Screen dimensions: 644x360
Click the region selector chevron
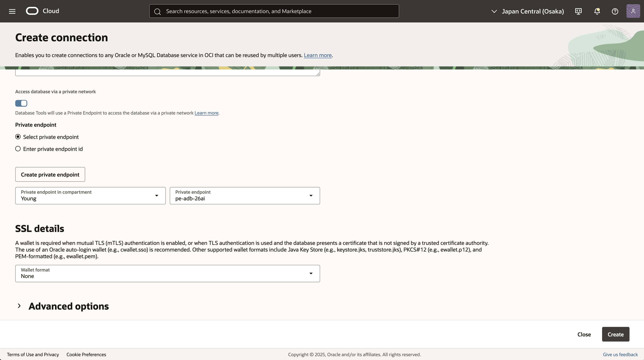click(x=494, y=11)
